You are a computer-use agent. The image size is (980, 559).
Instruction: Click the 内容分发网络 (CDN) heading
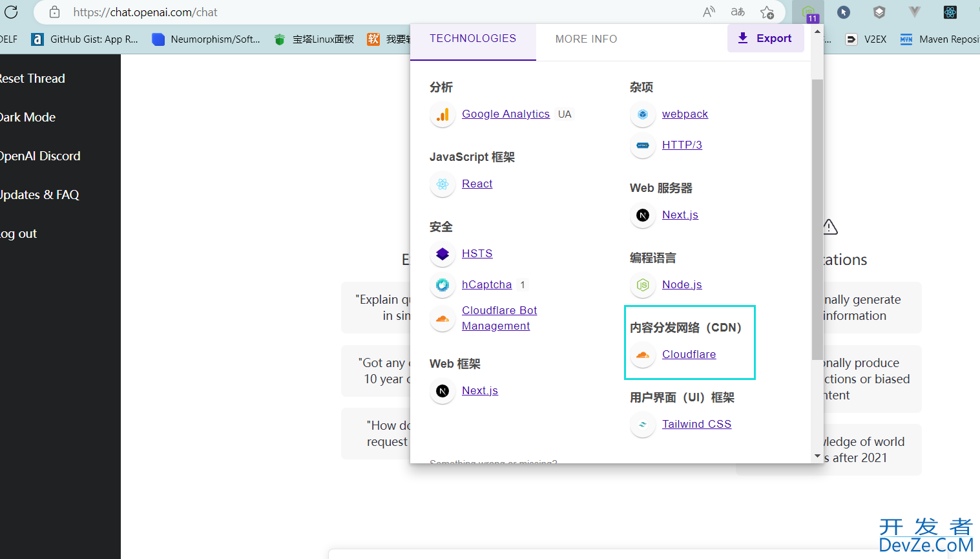click(685, 328)
